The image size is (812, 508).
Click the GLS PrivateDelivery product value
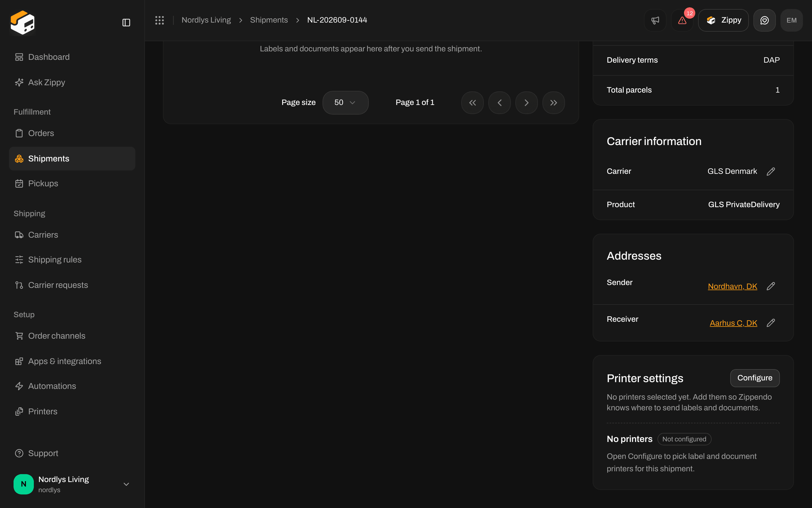pyautogui.click(x=744, y=205)
